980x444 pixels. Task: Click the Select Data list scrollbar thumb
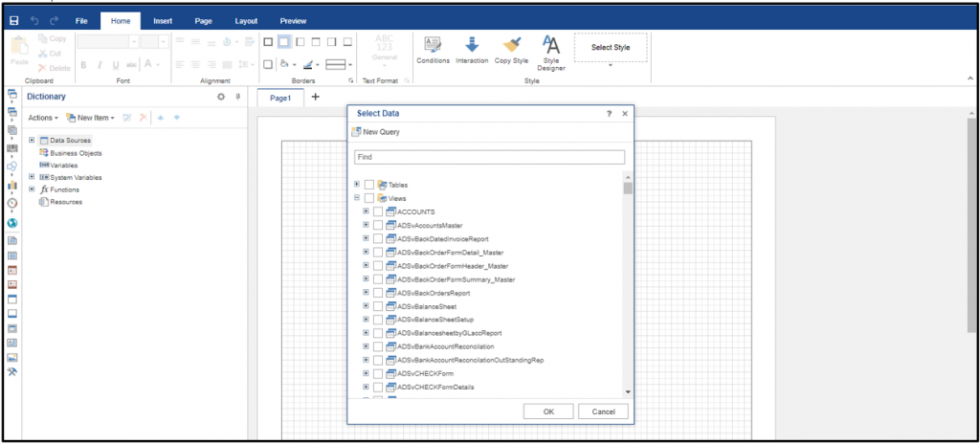[x=628, y=188]
